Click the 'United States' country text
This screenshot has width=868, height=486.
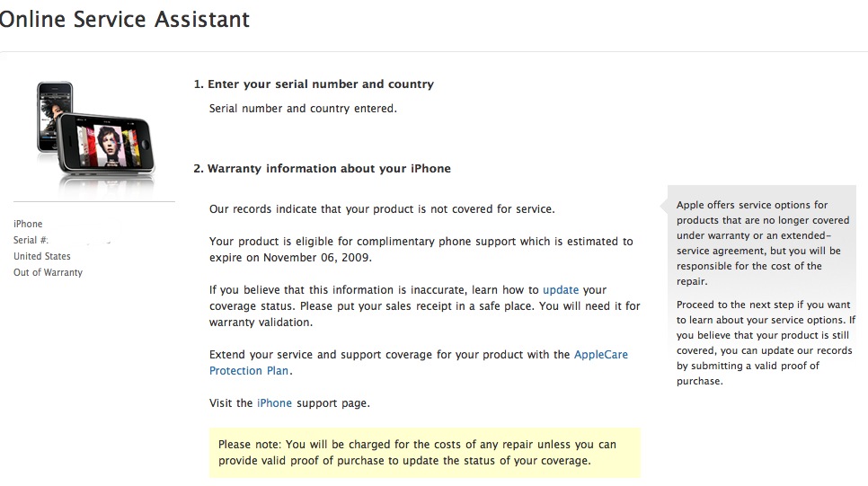click(x=41, y=256)
